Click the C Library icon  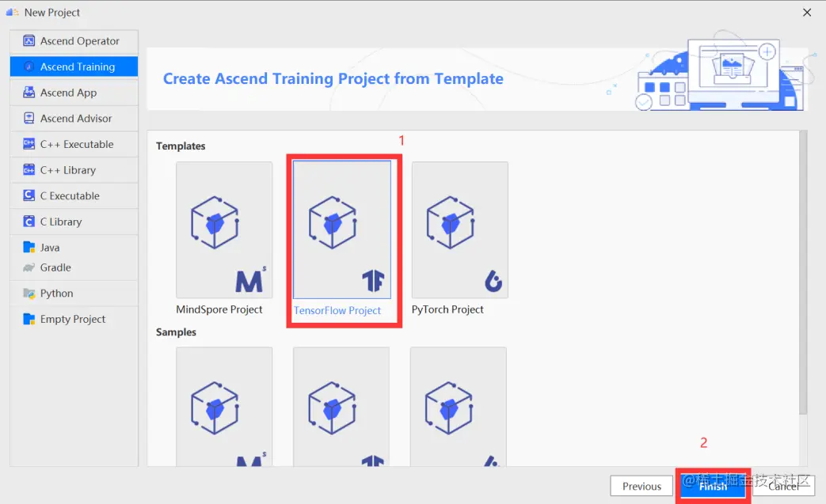click(x=29, y=221)
